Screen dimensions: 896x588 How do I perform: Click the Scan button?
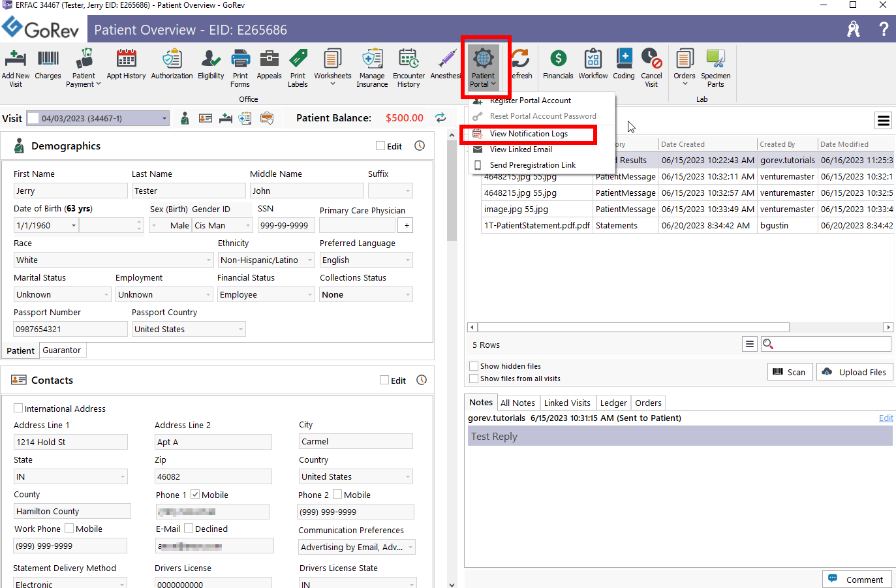pyautogui.click(x=790, y=372)
